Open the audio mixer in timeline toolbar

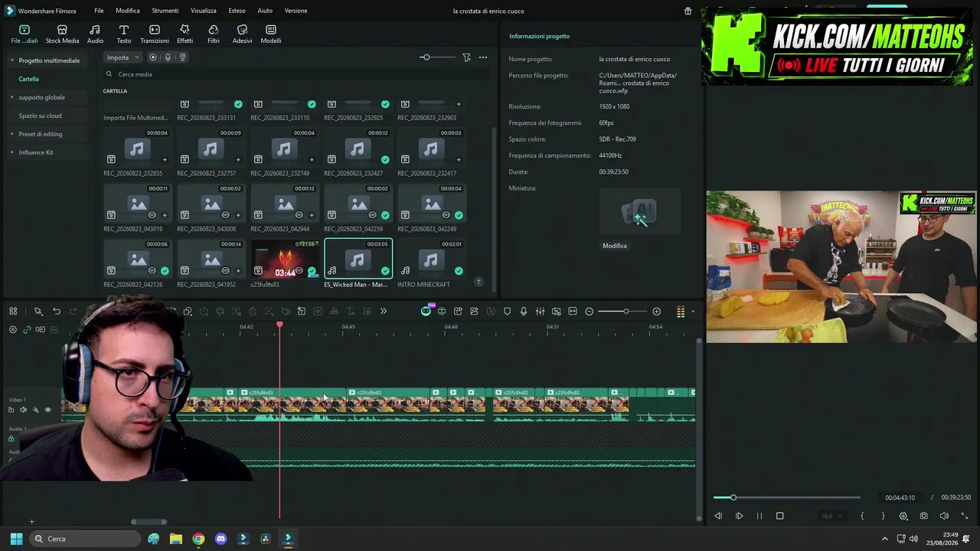click(540, 311)
